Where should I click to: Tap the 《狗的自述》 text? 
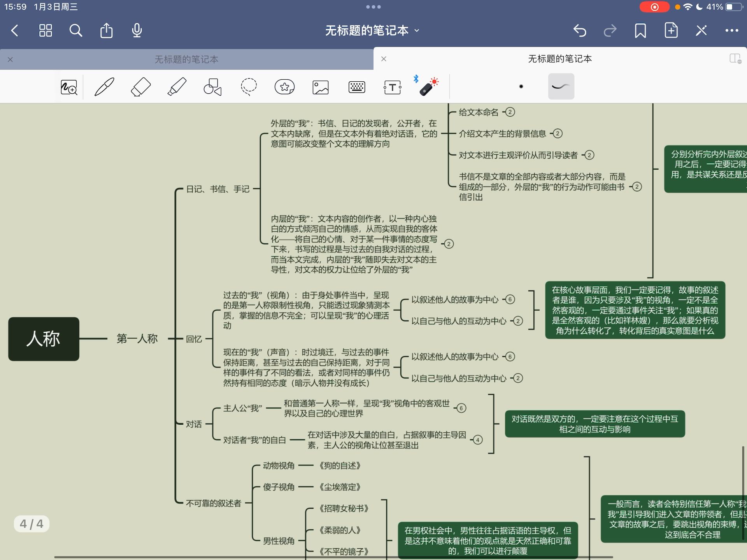(340, 465)
